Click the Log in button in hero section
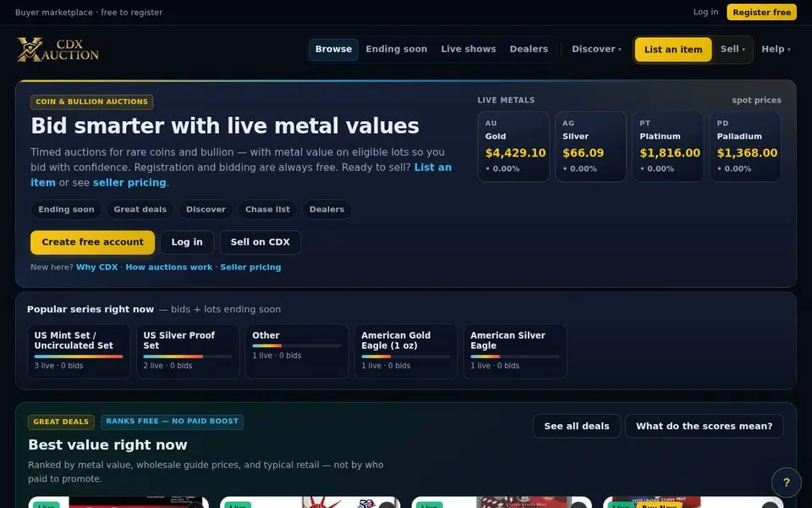The height and width of the screenshot is (508, 812). point(187,242)
